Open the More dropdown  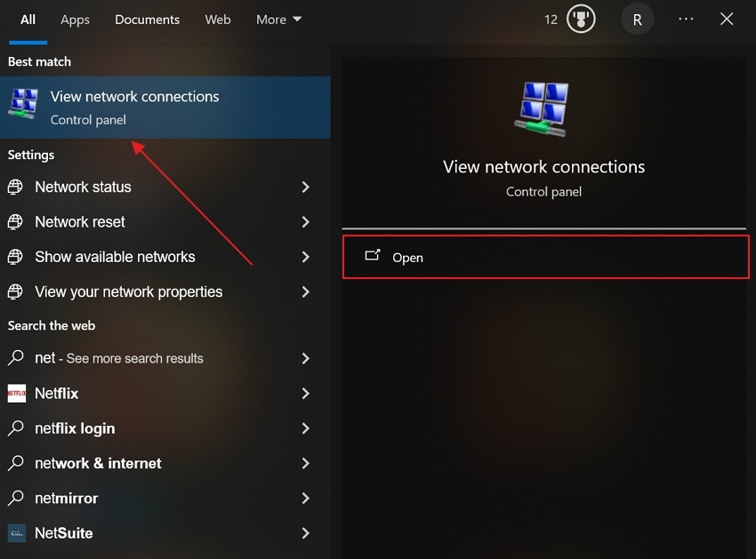[278, 20]
